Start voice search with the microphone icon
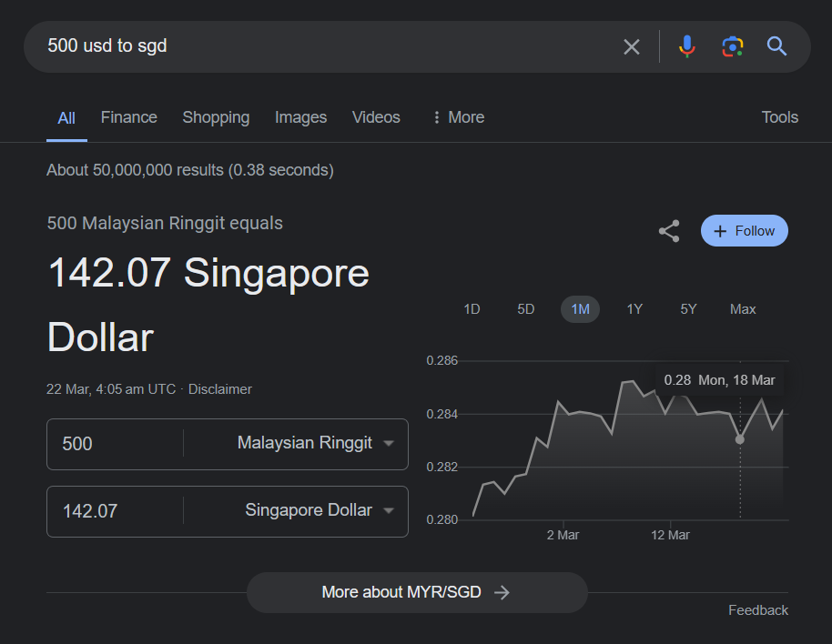Image resolution: width=832 pixels, height=644 pixels. (x=686, y=46)
